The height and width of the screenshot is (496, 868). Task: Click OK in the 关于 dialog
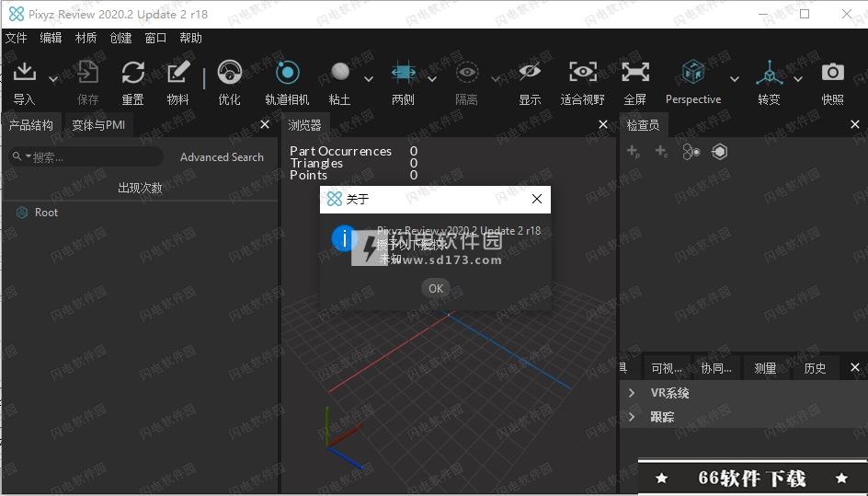coord(436,288)
